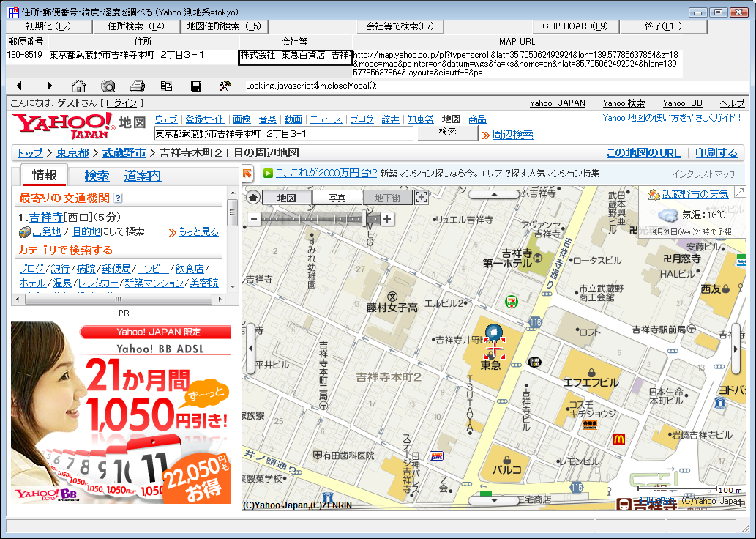
Task: Click the Yahoo! BB ADSL advertisement banner
Action: (x=121, y=412)
